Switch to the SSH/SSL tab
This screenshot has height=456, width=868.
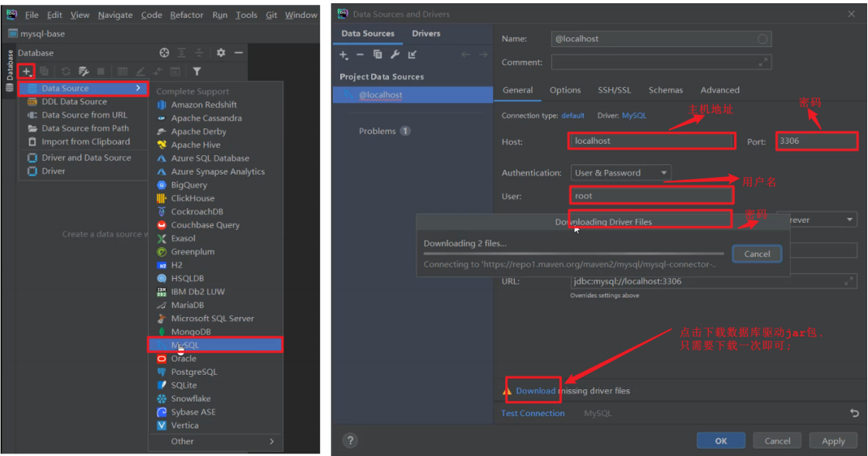coord(614,89)
